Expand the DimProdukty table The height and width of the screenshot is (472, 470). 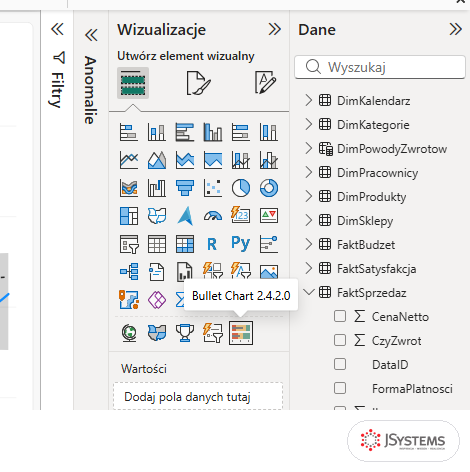(309, 196)
